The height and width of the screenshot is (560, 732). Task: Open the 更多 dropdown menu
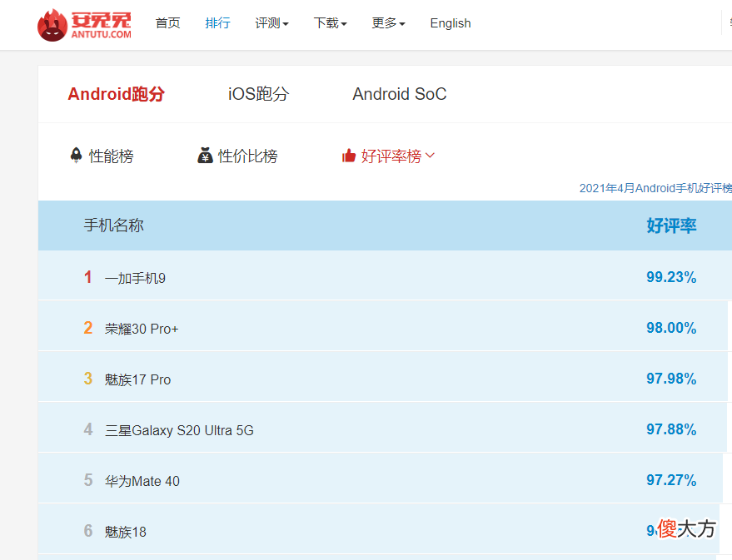388,22
